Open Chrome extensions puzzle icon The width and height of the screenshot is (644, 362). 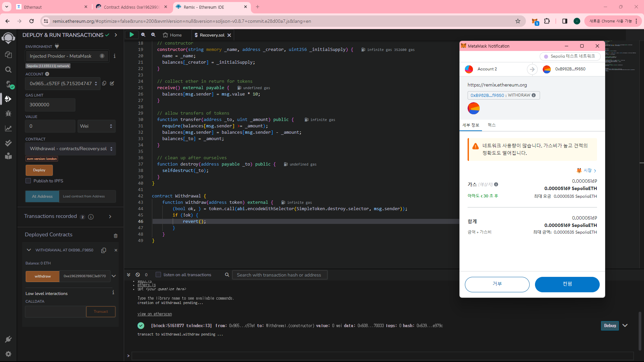pyautogui.click(x=547, y=21)
